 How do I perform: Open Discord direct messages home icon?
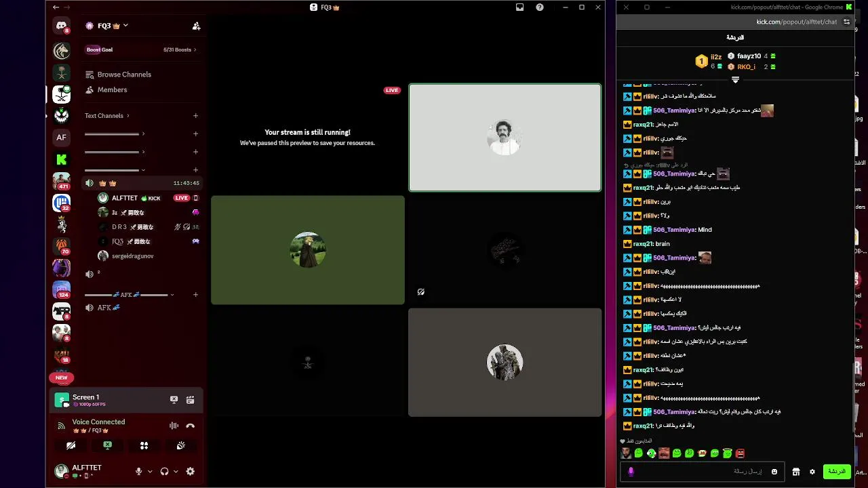tap(62, 26)
